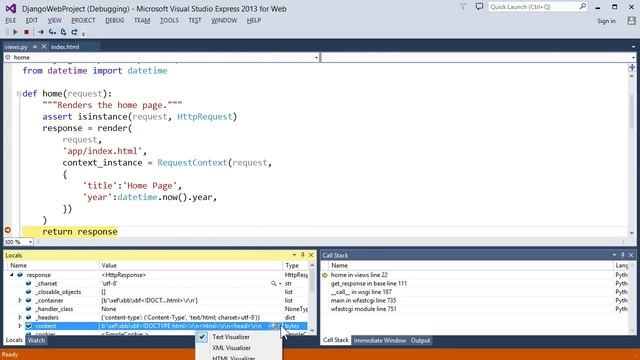The image size is (640, 360).
Task: Open the WINDOW menu
Action: coord(224,20)
